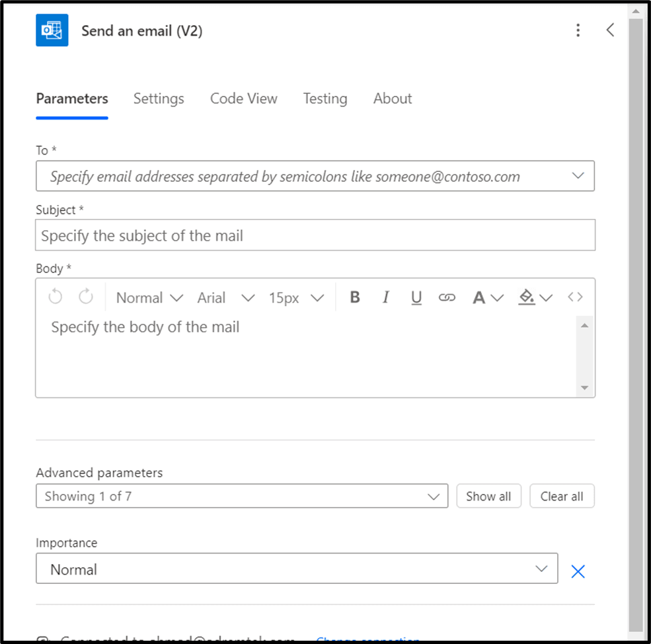Click the Bold formatting icon
The image size is (651, 644).
(x=355, y=298)
